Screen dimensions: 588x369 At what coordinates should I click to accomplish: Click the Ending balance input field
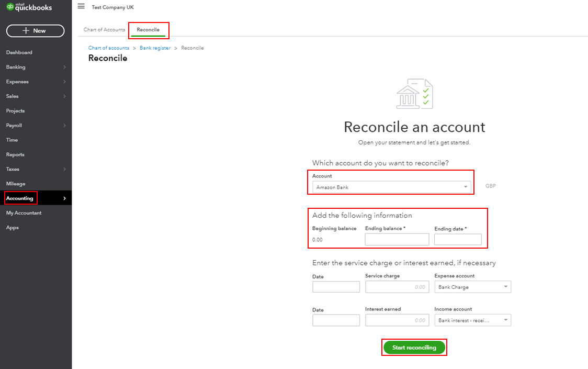(397, 240)
